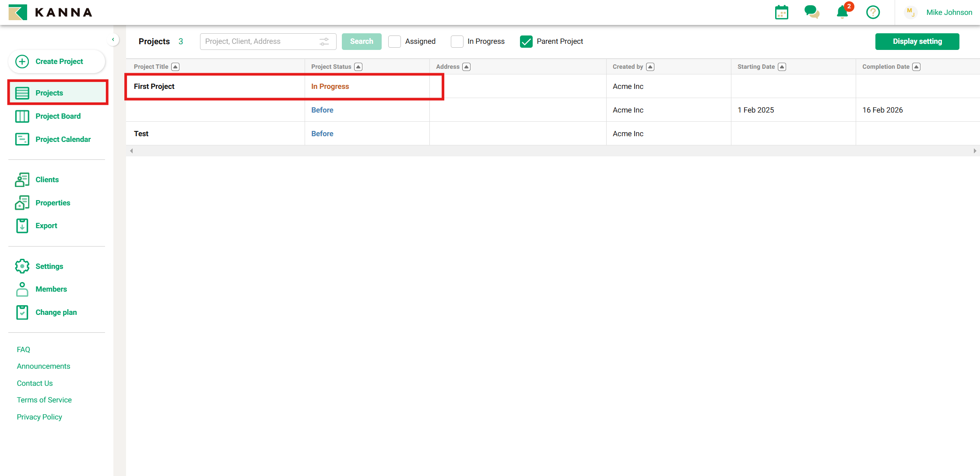Click the help question mark icon

click(x=873, y=12)
